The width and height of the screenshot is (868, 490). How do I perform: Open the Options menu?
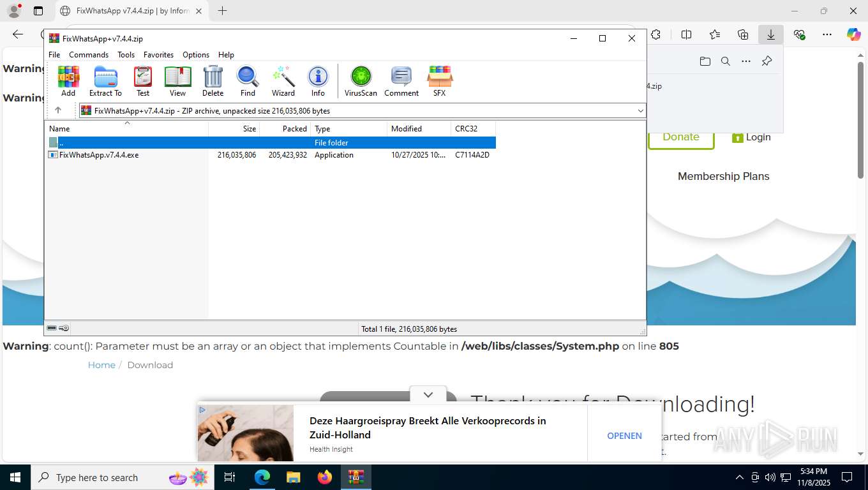click(x=196, y=55)
